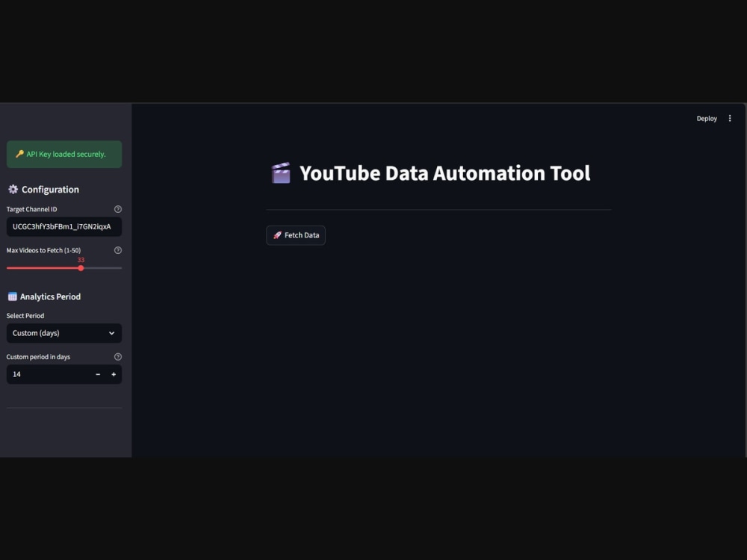Open the three-dot main menu
This screenshot has height=560, width=747.
pos(729,118)
